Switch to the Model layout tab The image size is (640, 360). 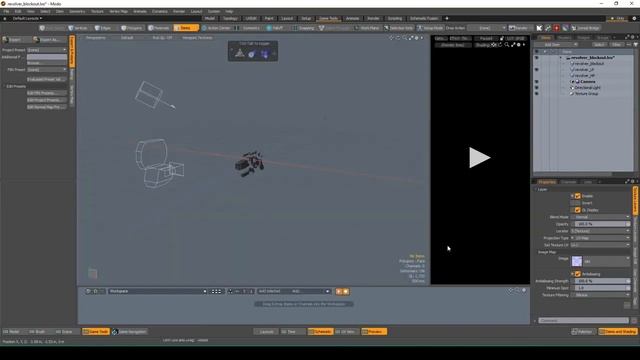coord(210,18)
